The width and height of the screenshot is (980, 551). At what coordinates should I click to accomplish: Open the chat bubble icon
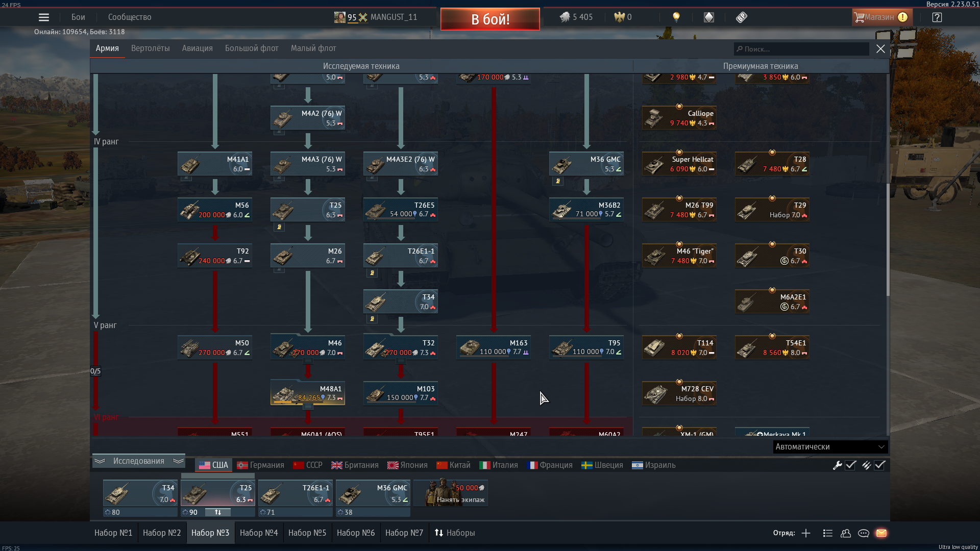864,533
